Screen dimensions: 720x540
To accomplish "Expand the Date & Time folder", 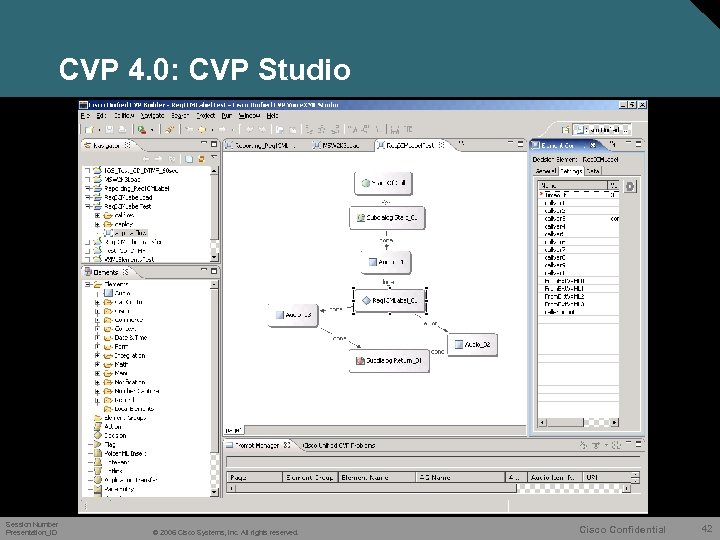I will (x=97, y=338).
